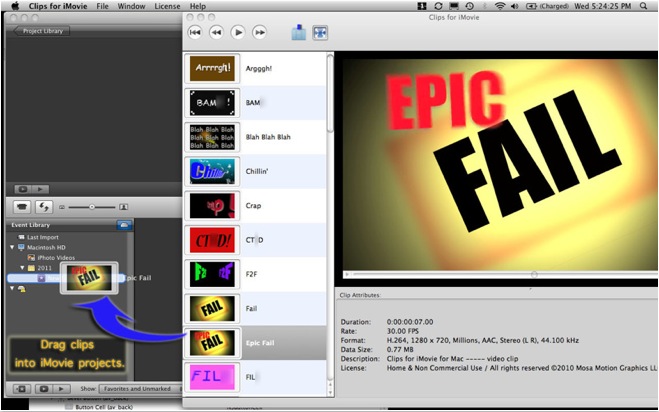Select the Crap clip thumbnail
659x412 pixels.
click(x=212, y=206)
